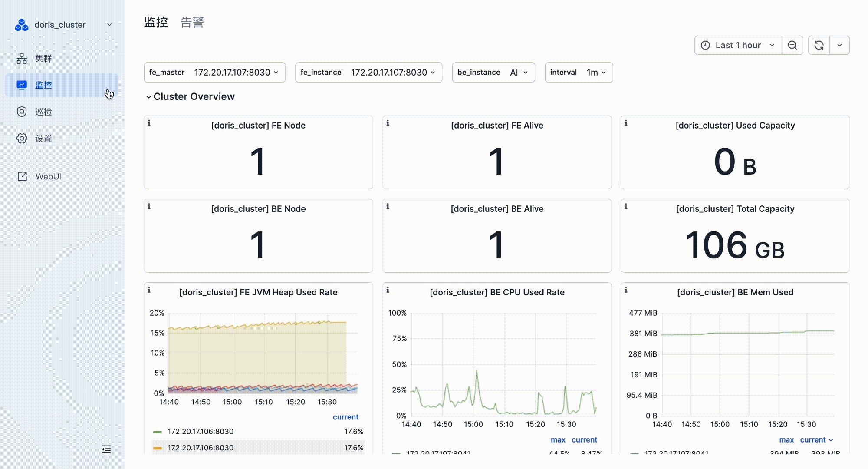868x469 pixels.
Task: Open the refresh interval dropdown arrow
Action: coord(840,45)
